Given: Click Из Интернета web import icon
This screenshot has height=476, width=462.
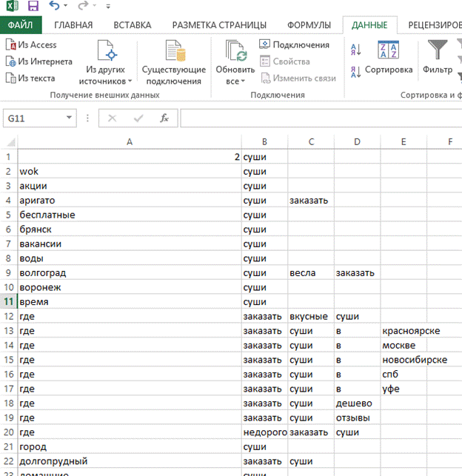Looking at the screenshot, I should pos(10,61).
